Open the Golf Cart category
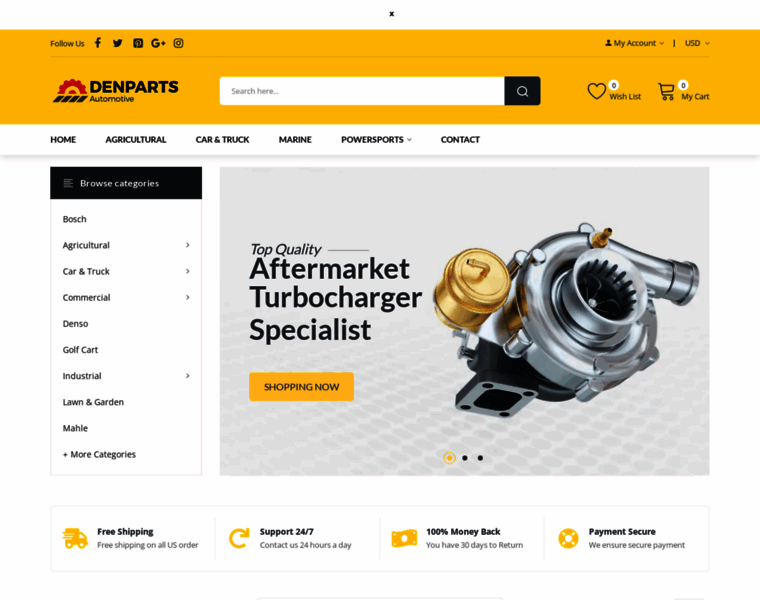The image size is (760, 600). 80,350
